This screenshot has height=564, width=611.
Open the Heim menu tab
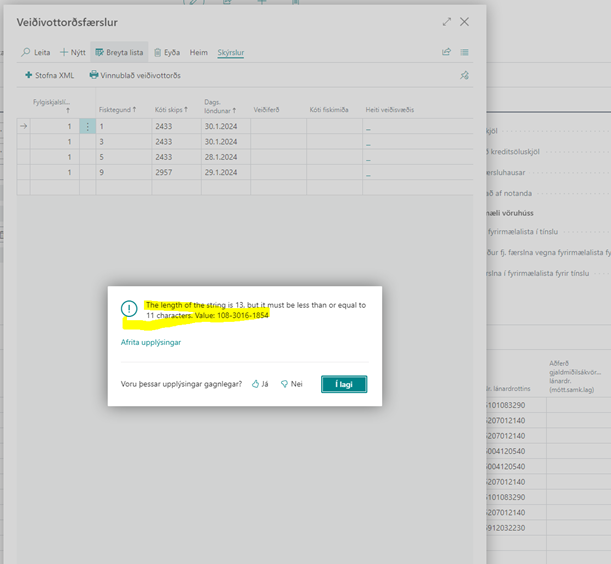click(x=199, y=52)
